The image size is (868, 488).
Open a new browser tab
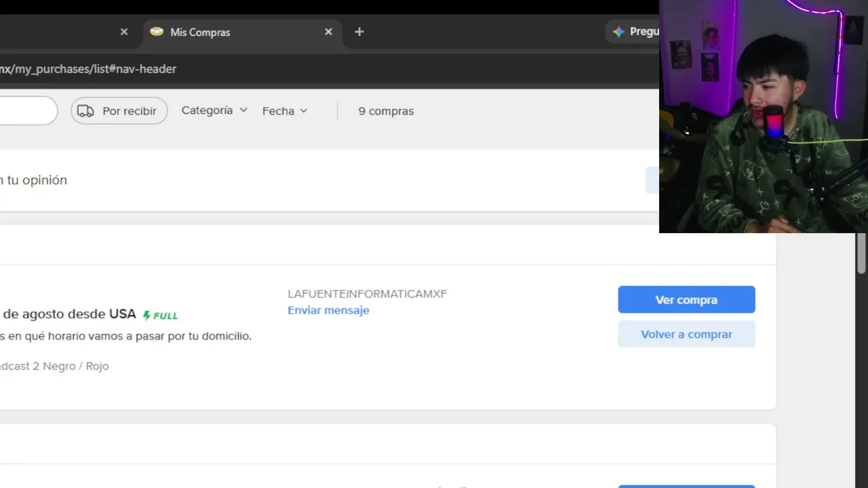pyautogui.click(x=359, y=32)
